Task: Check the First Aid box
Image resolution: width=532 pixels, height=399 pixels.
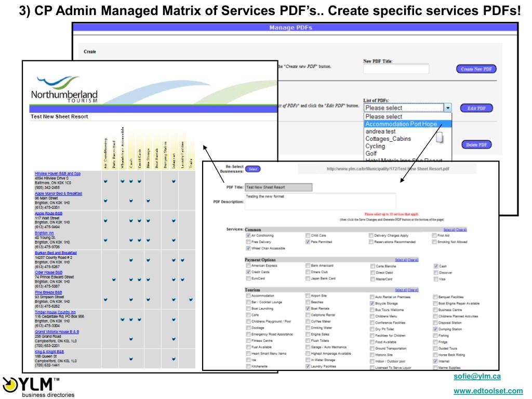Action: [434, 235]
